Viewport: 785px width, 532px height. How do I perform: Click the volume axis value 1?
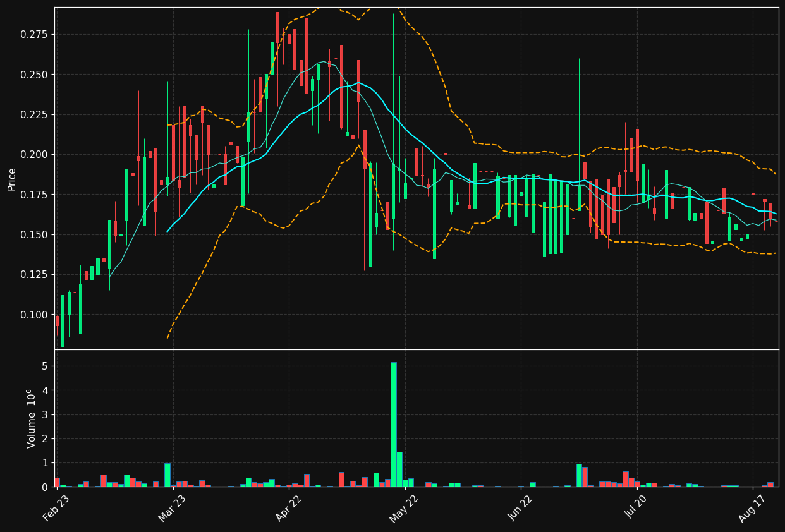(x=46, y=463)
